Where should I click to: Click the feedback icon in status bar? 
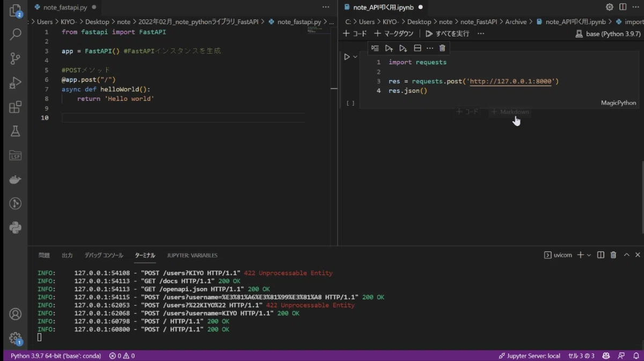point(621,356)
